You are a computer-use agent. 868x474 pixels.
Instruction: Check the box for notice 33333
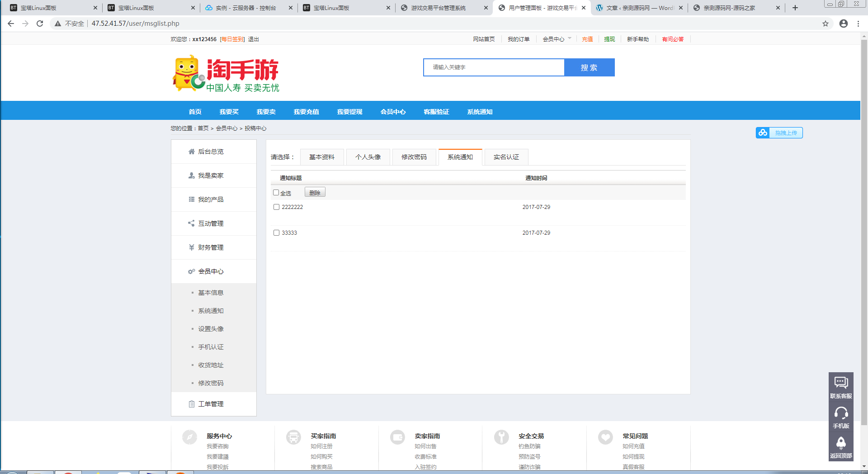click(x=276, y=233)
